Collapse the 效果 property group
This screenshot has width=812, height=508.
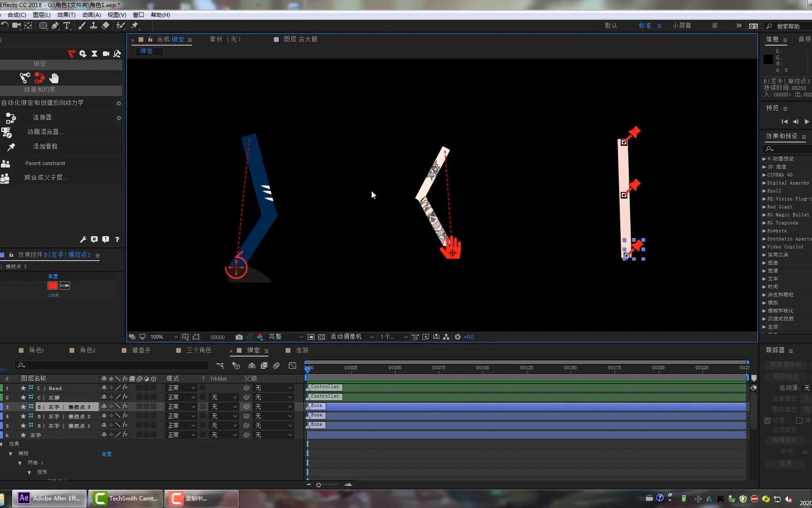(2, 444)
